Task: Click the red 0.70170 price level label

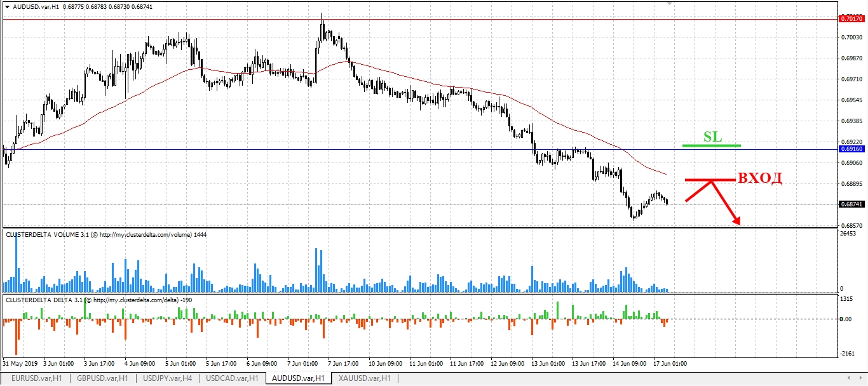Action: (852, 19)
